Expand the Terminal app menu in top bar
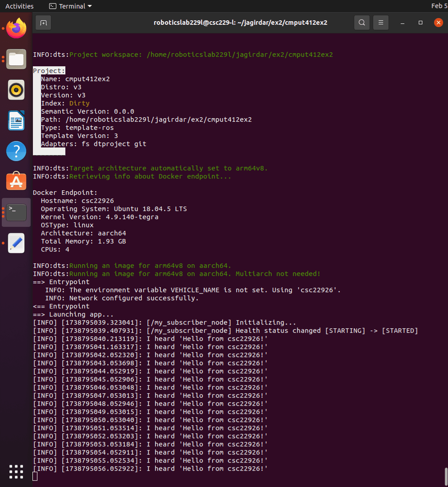The image size is (448, 487). (70, 6)
